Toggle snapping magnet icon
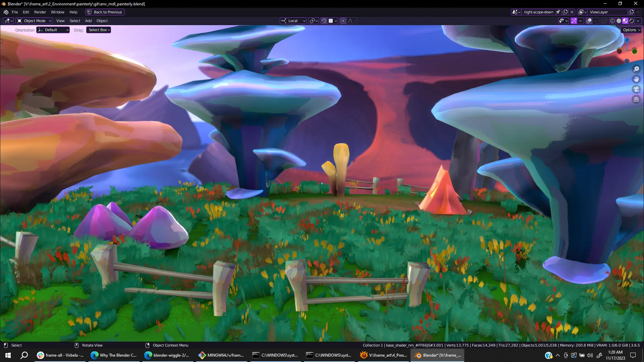Viewport: 644px width, 362px height. click(x=324, y=21)
